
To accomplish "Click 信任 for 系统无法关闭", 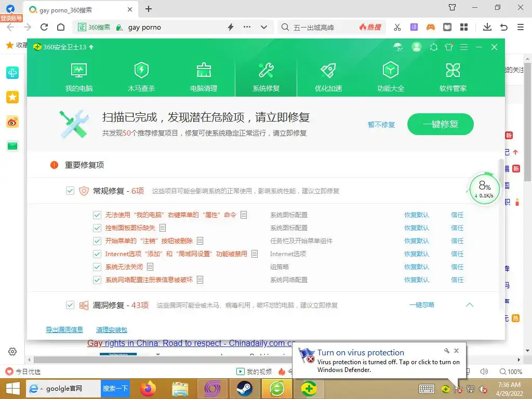I will pos(457,267).
